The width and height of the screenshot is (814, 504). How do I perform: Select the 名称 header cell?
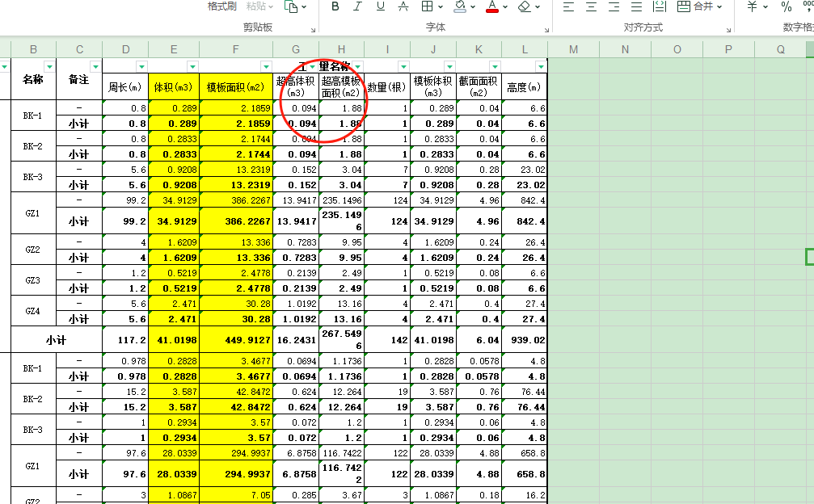click(33, 79)
